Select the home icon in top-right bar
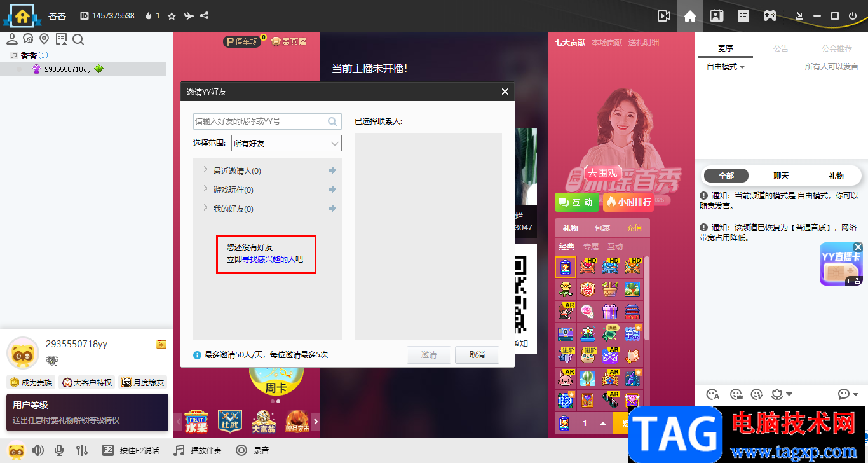Image resolution: width=868 pixels, height=463 pixels. (690, 16)
